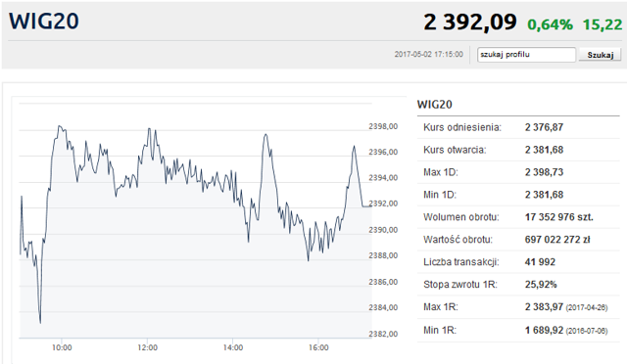
Task: Click the 10:00 label on chart axis
Action: point(62,347)
